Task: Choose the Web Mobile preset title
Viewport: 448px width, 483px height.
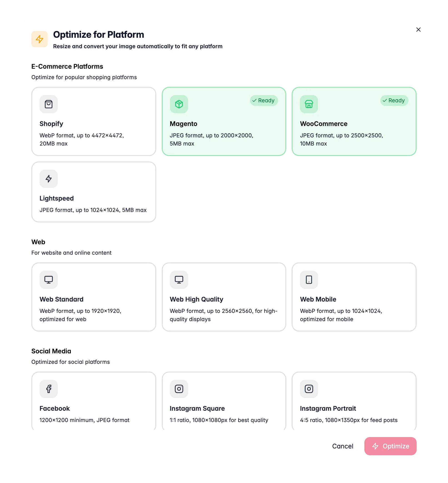Action: click(x=318, y=299)
